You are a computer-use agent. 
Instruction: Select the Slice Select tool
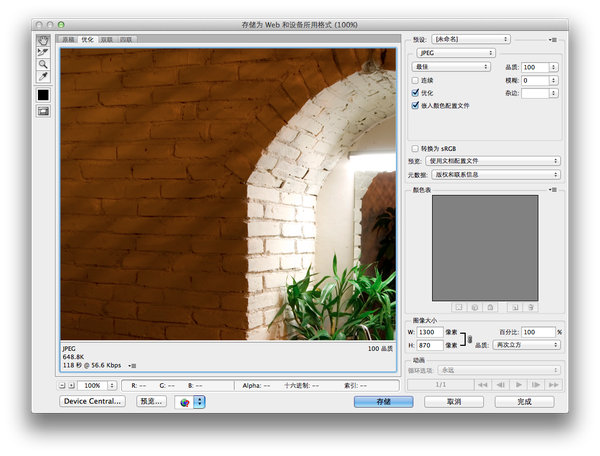(43, 53)
